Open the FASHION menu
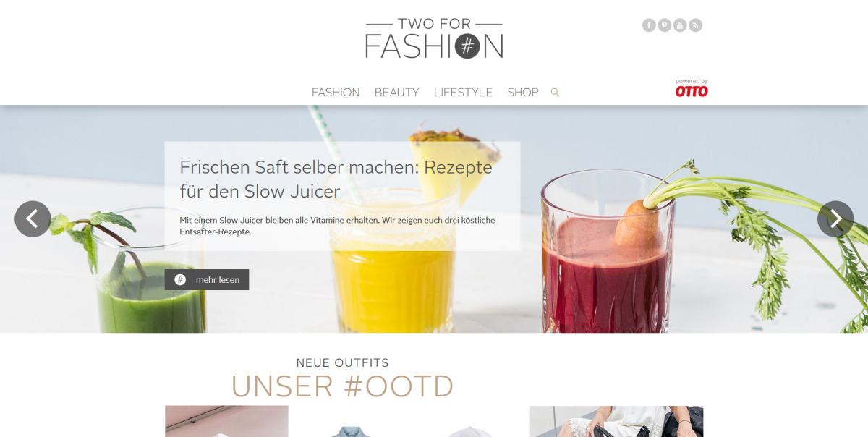 click(x=336, y=93)
